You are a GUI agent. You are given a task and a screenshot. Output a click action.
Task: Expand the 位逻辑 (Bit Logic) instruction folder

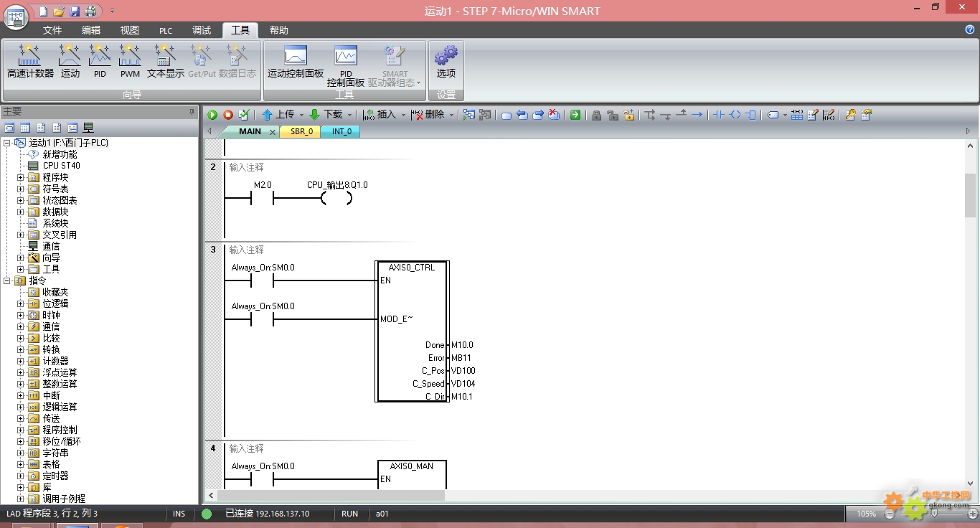tap(21, 303)
